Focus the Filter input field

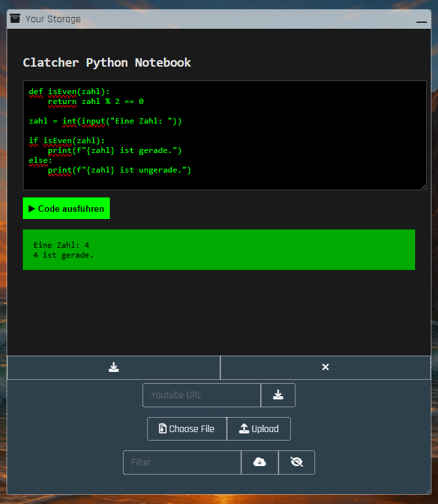(182, 462)
